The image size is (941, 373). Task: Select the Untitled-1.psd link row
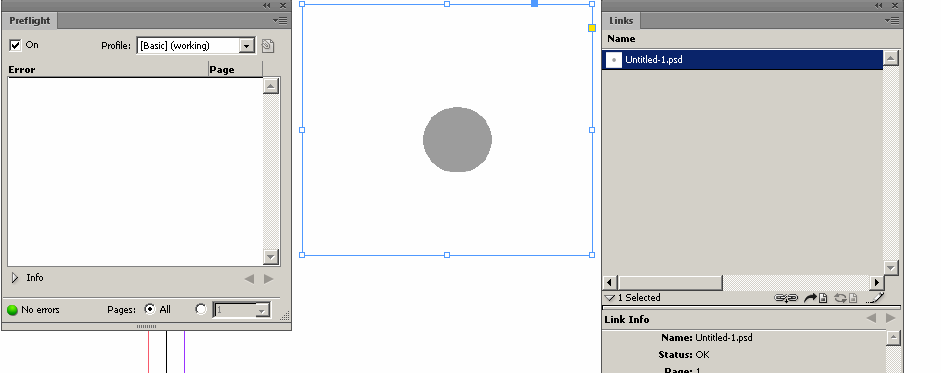742,60
